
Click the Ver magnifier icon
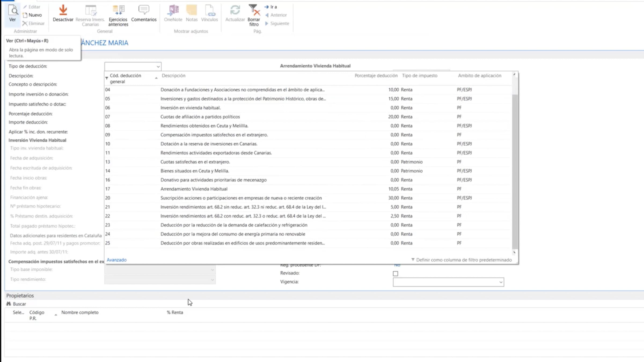[13, 10]
